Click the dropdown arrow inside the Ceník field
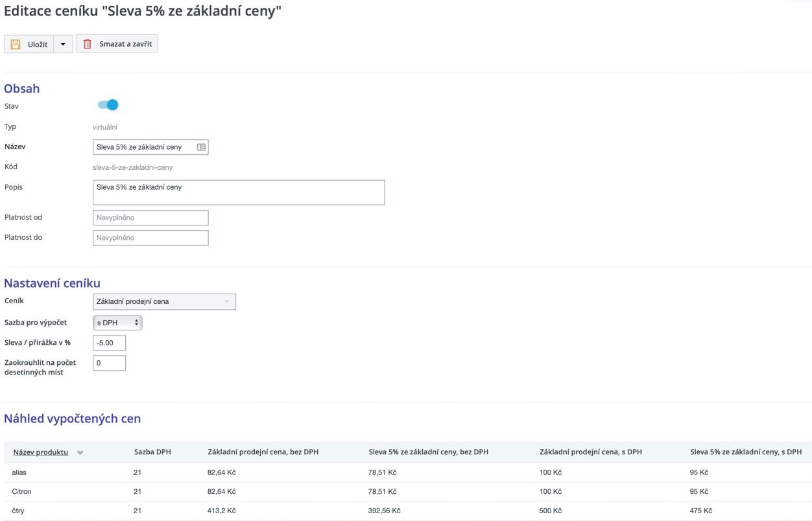The image size is (812, 521). tap(227, 301)
